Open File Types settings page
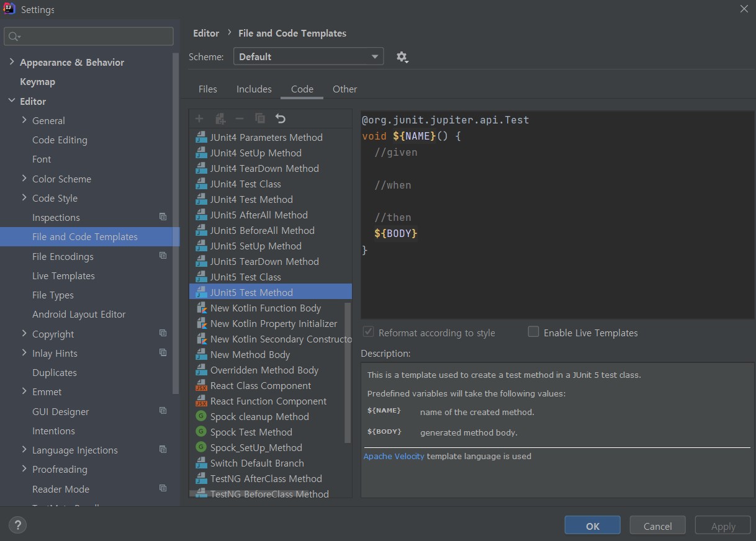The height and width of the screenshot is (541, 756). pyautogui.click(x=53, y=295)
